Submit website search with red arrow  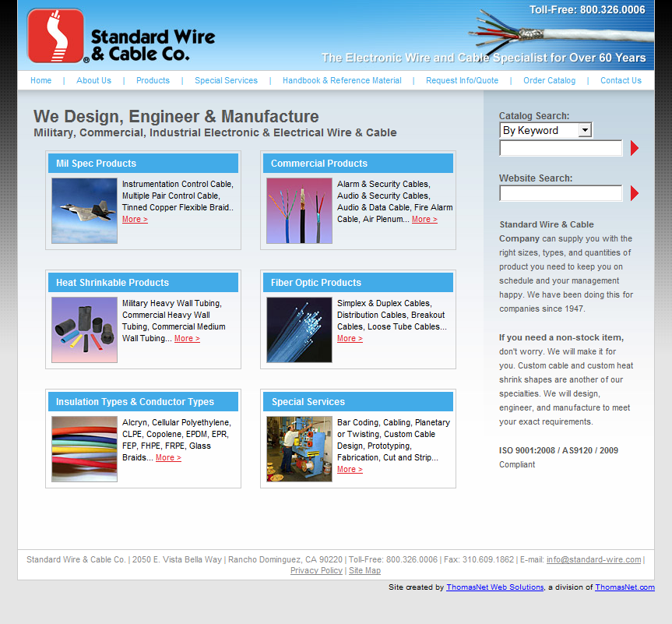click(x=635, y=193)
